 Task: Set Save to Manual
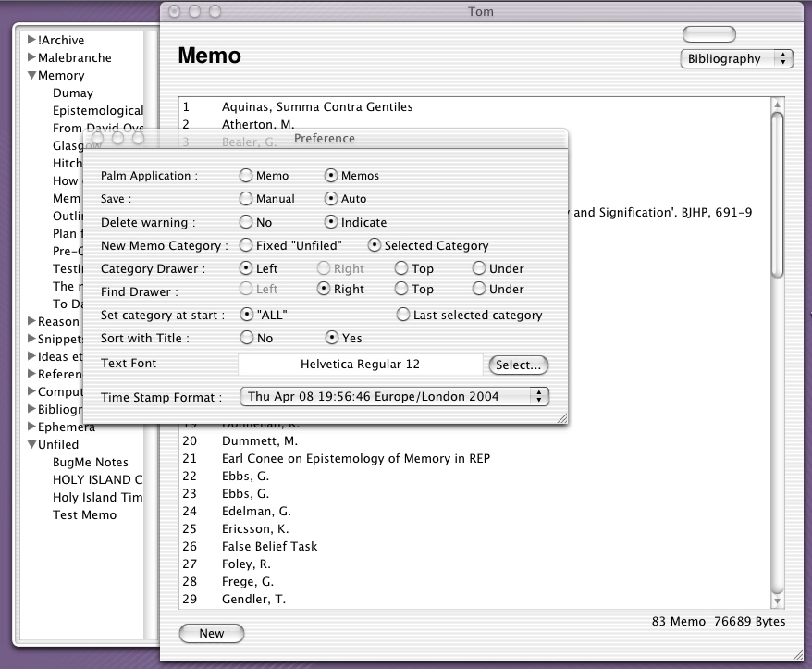[246, 199]
